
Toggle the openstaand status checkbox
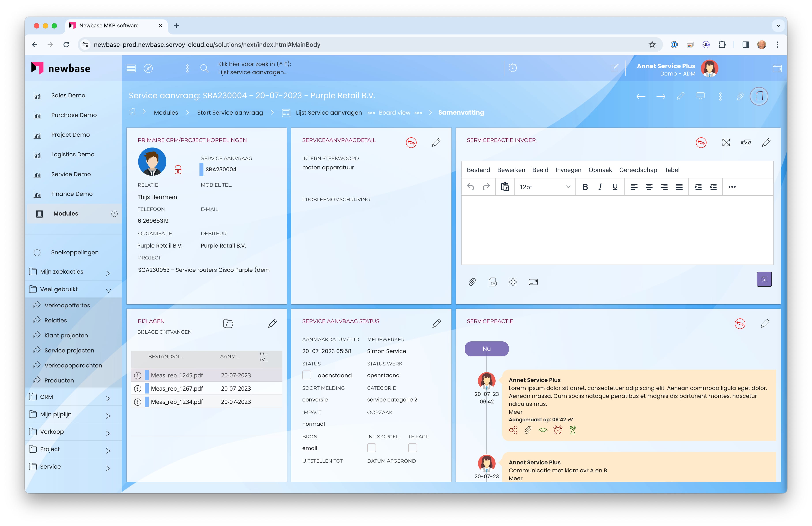(307, 375)
